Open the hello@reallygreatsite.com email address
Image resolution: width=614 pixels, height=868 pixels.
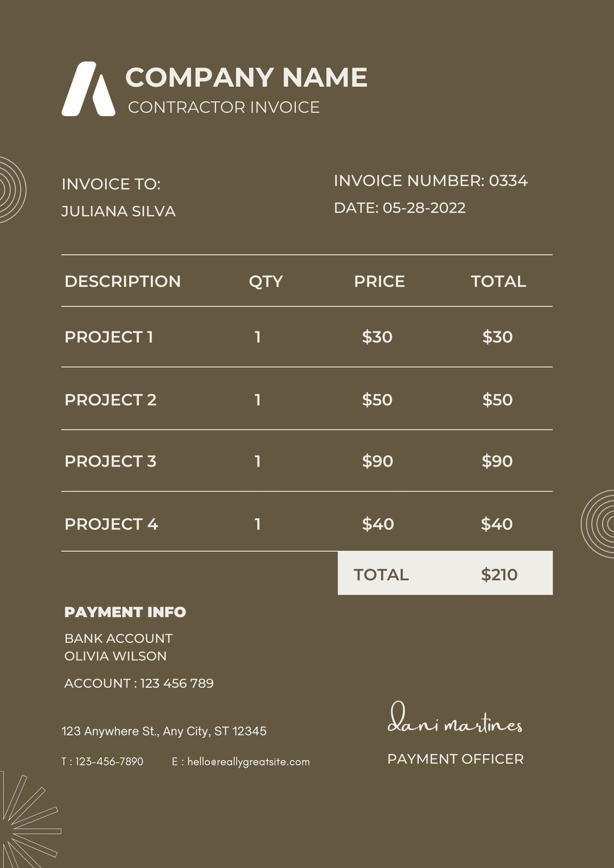[249, 762]
